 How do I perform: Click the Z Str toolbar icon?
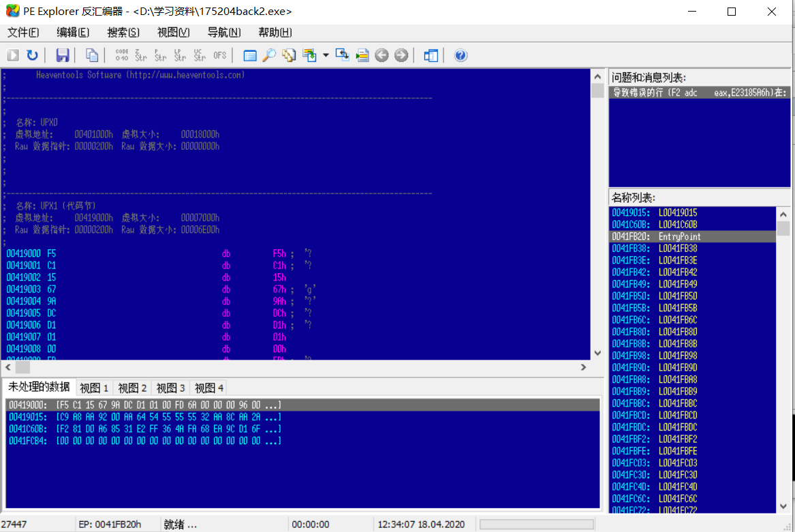(x=141, y=55)
